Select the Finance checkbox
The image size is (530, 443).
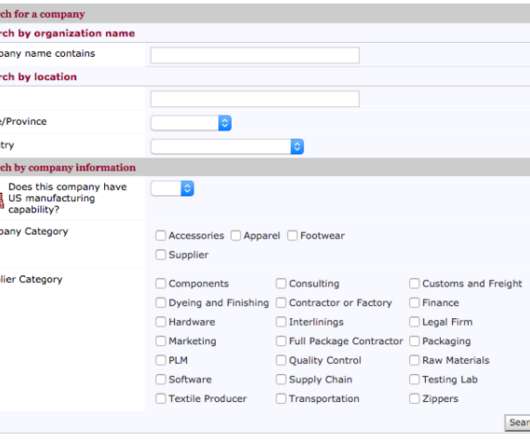(414, 303)
